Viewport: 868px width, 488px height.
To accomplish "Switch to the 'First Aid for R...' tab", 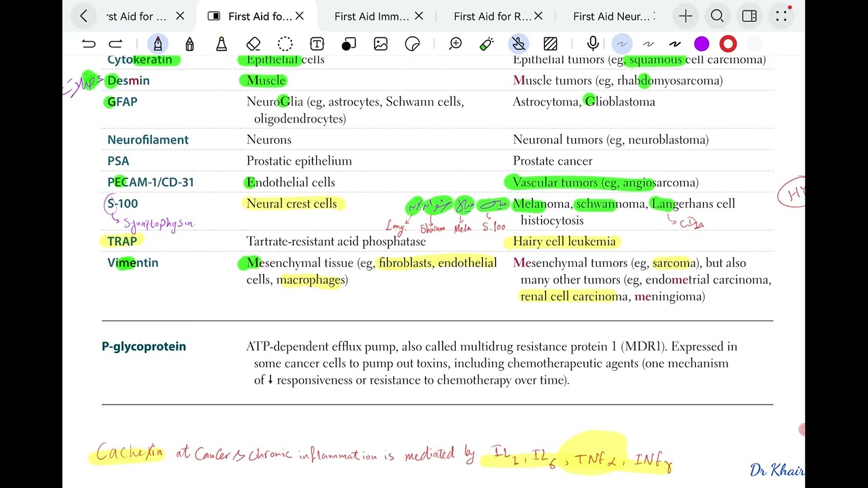I will tap(492, 16).
